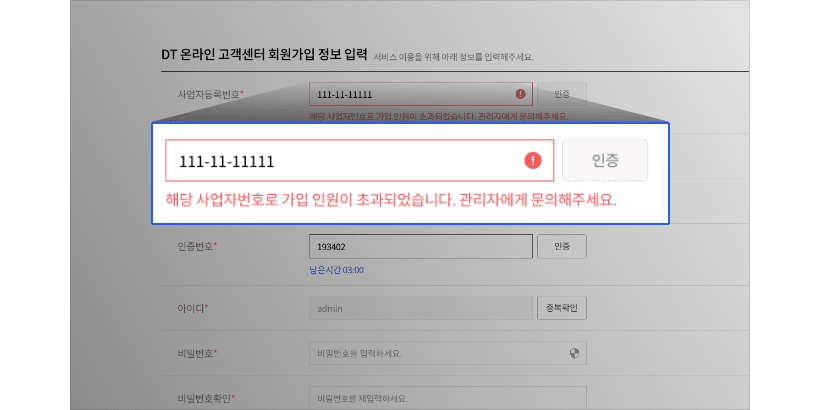Click the 아이디 field showing admin
Screen dimensions: 820x410
tap(420, 308)
